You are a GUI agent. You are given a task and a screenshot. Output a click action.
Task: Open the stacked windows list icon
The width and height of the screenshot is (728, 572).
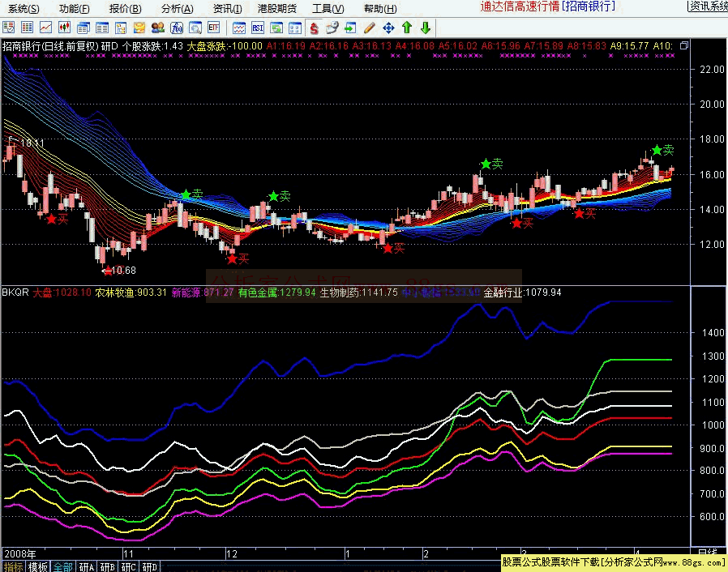(84, 28)
